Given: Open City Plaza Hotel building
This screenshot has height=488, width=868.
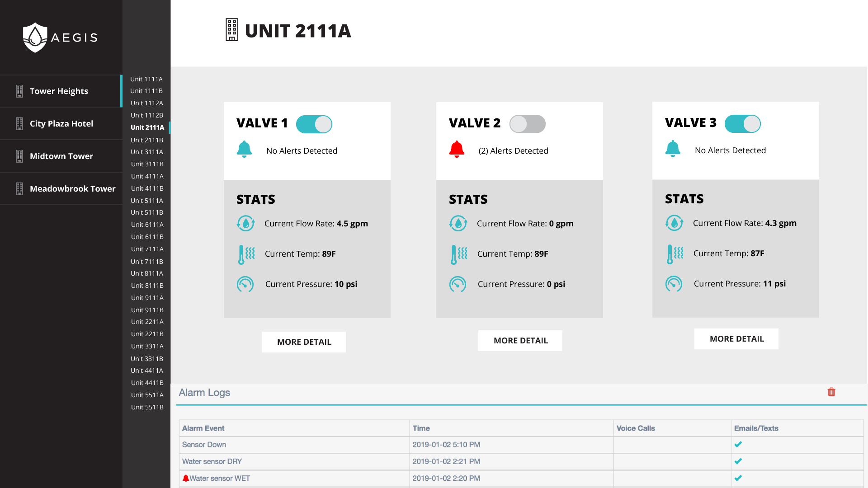Looking at the screenshot, I should click(61, 123).
